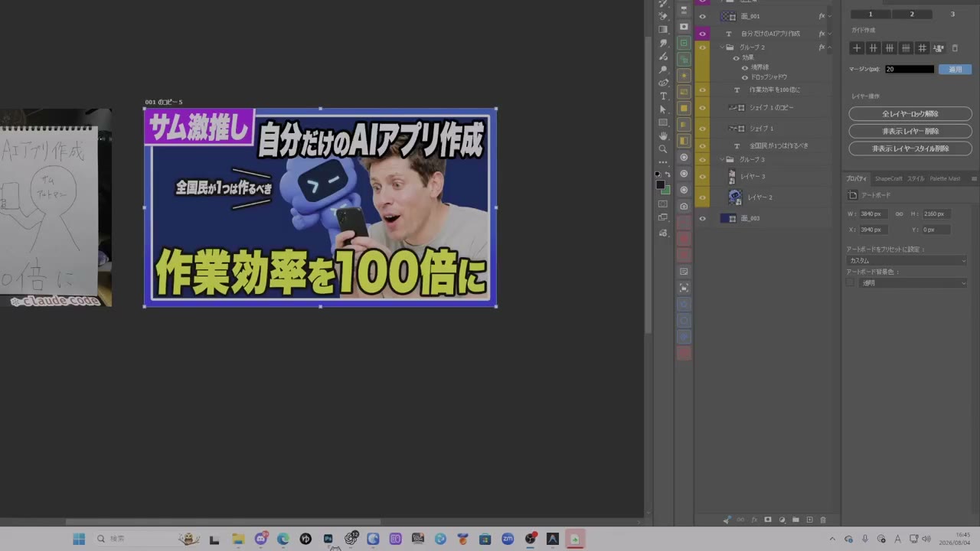980x551 pixels.
Task: Click the Delete layer trash icon
Action: point(823,520)
